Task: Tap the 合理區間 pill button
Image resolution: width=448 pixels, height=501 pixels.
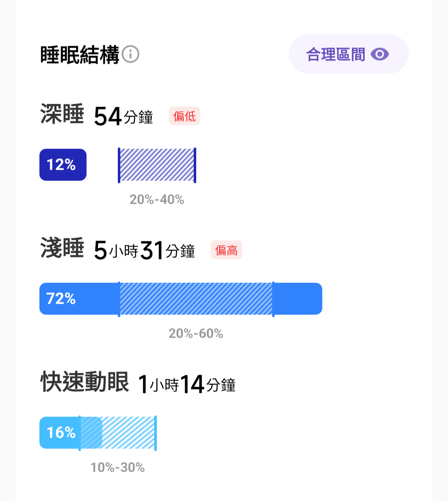Action: [348, 54]
